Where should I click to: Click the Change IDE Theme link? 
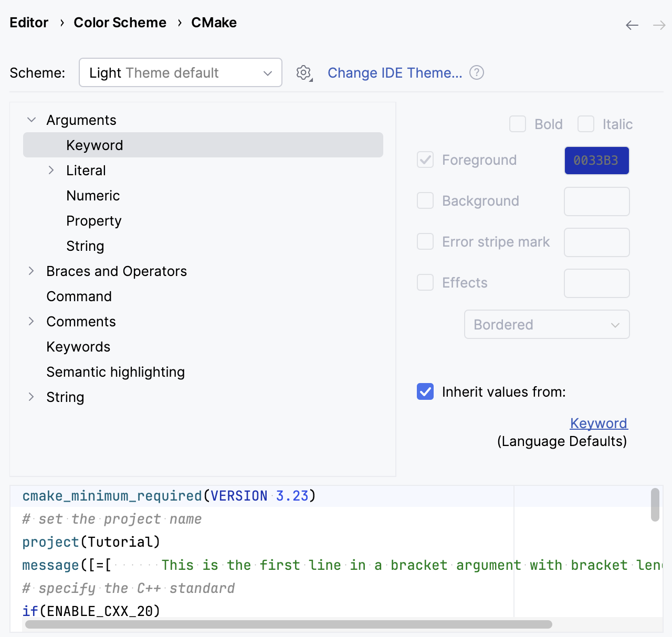pyautogui.click(x=395, y=73)
